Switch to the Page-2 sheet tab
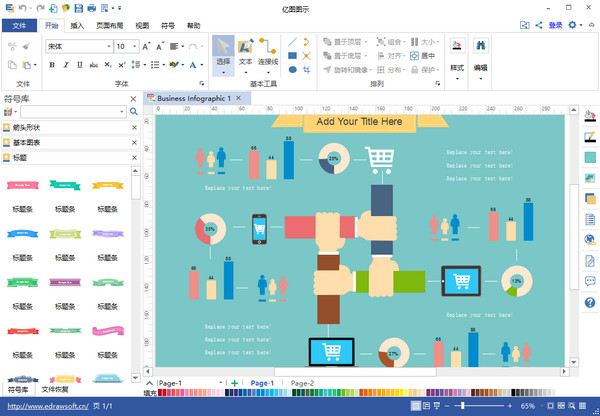 pyautogui.click(x=302, y=383)
